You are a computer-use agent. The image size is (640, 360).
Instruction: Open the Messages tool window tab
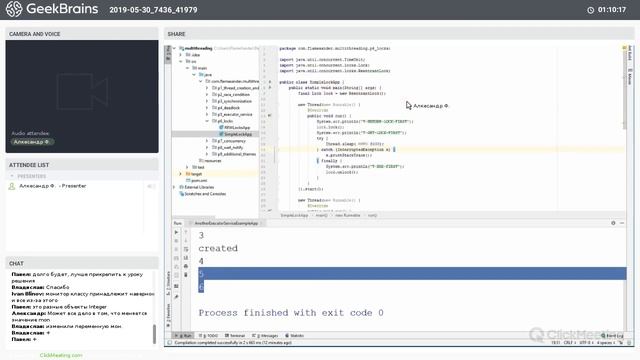point(265,336)
